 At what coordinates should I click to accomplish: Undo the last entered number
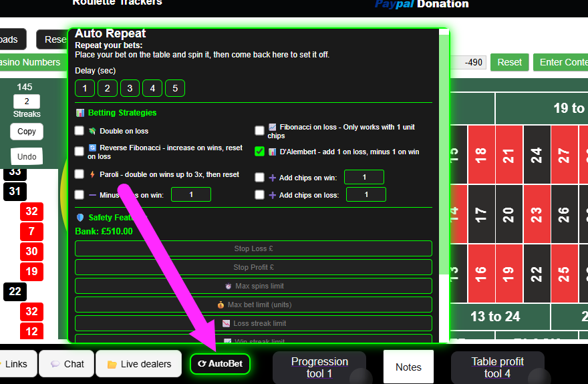[x=27, y=156]
